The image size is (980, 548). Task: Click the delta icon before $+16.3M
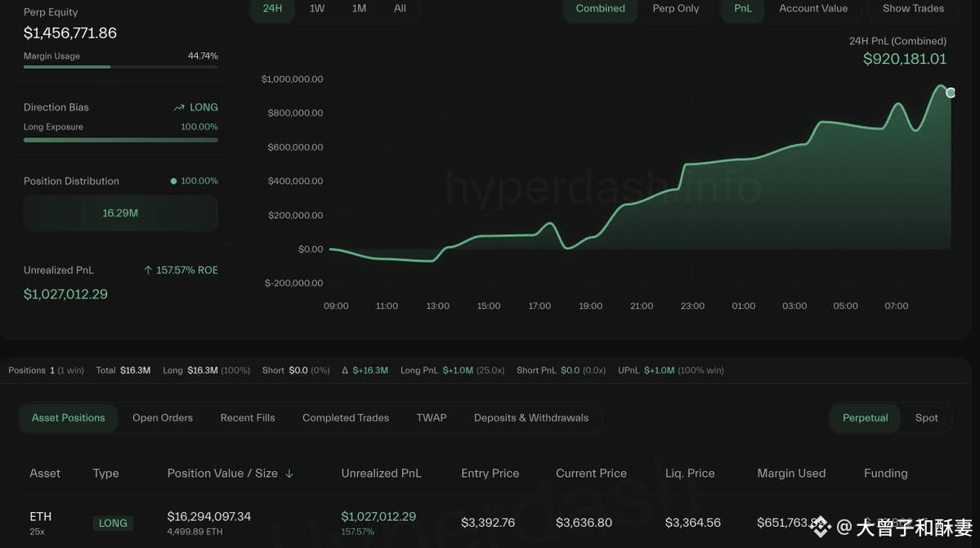coord(345,371)
